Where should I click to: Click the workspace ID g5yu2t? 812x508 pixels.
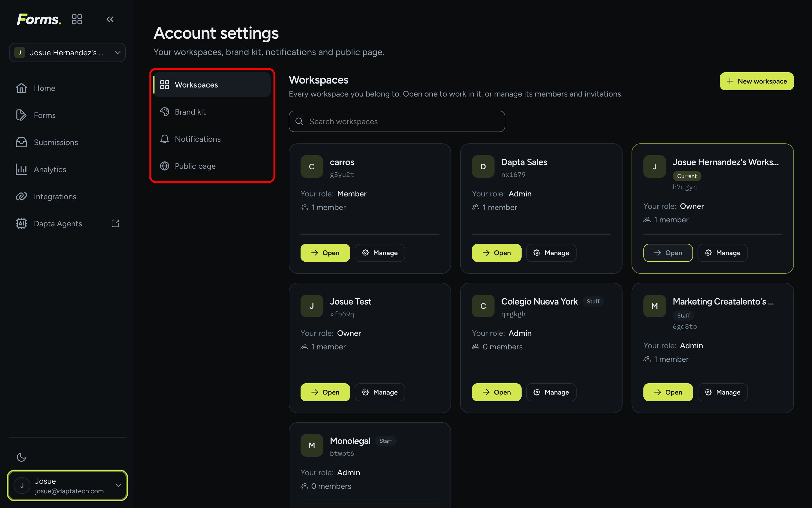pyautogui.click(x=342, y=175)
